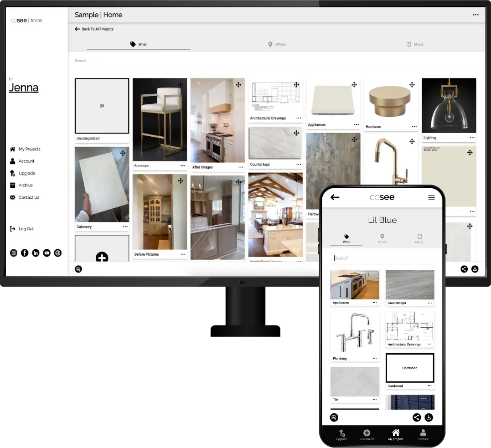The width and height of the screenshot is (491, 448).
Task: Switch to the Mood tab
Action: coord(415,44)
